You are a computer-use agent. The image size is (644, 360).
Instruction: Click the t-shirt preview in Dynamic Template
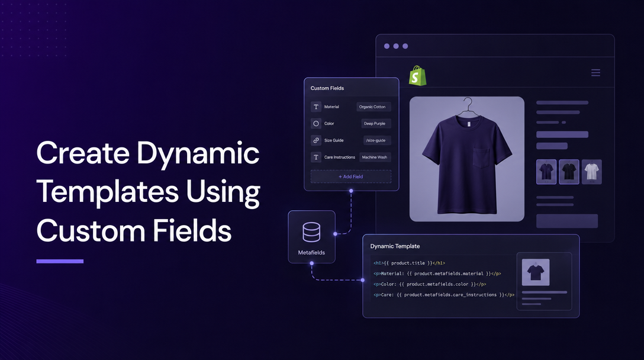(536, 272)
